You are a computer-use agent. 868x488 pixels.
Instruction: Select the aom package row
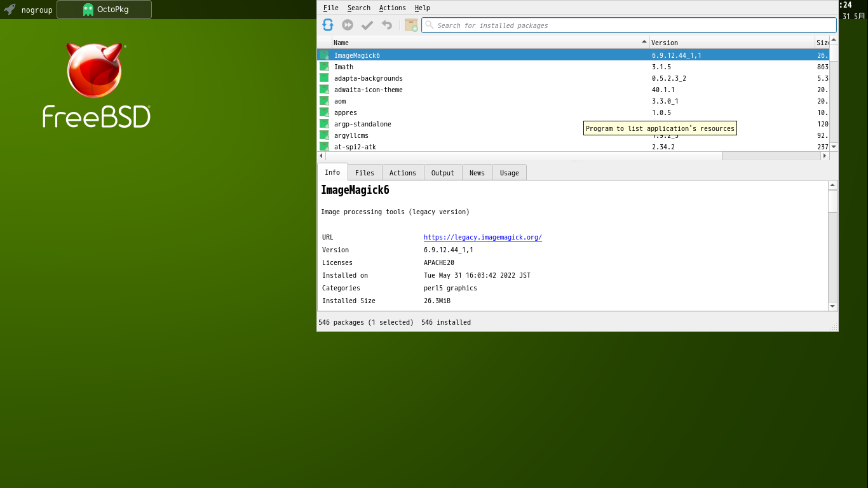tap(573, 101)
